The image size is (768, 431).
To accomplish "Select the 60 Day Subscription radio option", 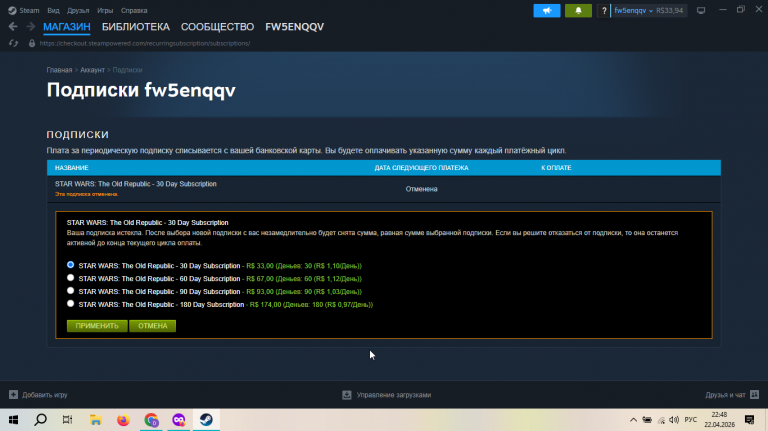I will (71, 278).
